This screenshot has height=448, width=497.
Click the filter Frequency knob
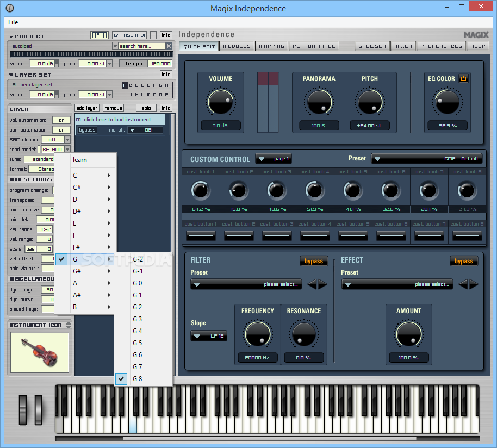click(257, 334)
